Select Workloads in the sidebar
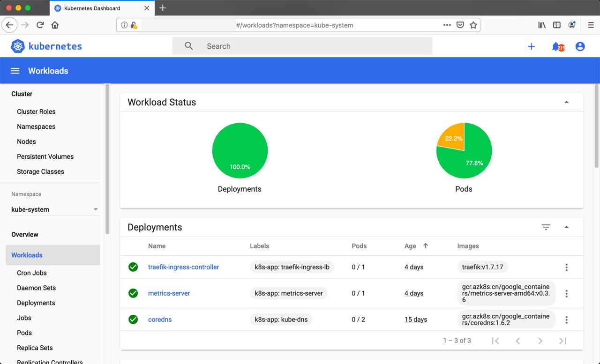Viewport: 600px width, 364px height. tap(27, 255)
